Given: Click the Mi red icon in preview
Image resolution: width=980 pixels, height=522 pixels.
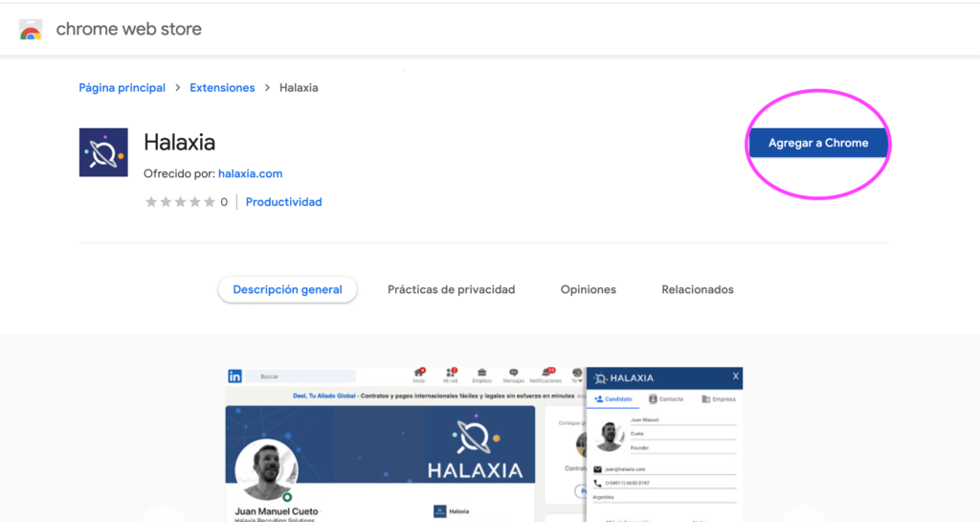Looking at the screenshot, I should coord(450,375).
